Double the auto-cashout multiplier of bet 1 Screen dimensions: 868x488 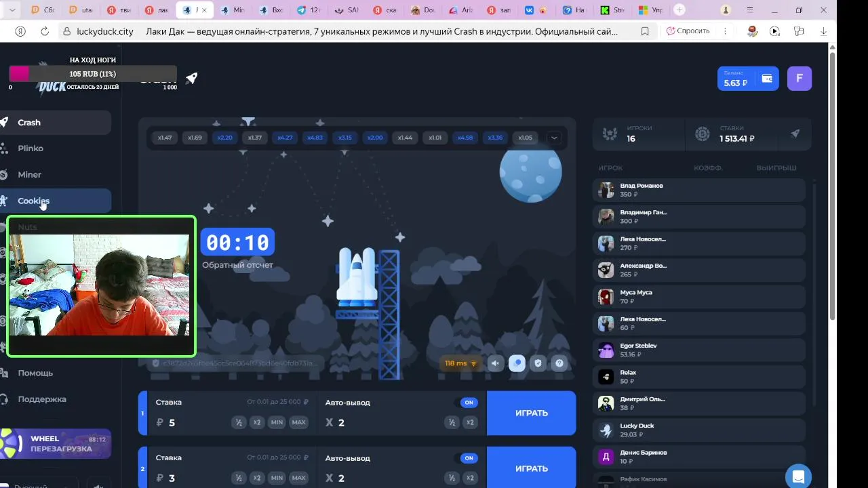pos(470,422)
